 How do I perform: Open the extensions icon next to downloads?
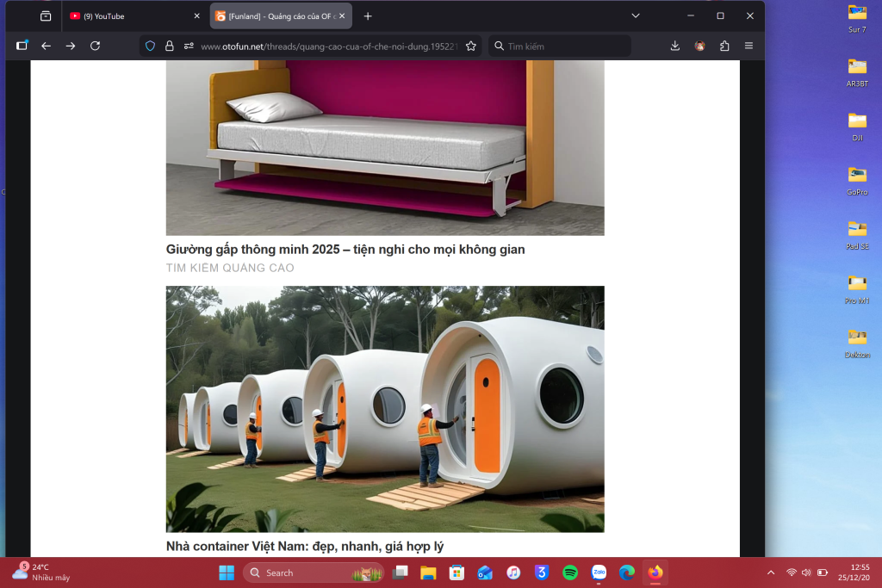(x=724, y=46)
